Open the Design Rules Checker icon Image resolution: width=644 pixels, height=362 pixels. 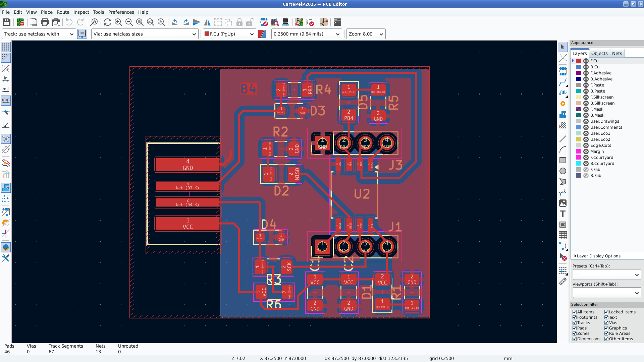click(x=310, y=22)
